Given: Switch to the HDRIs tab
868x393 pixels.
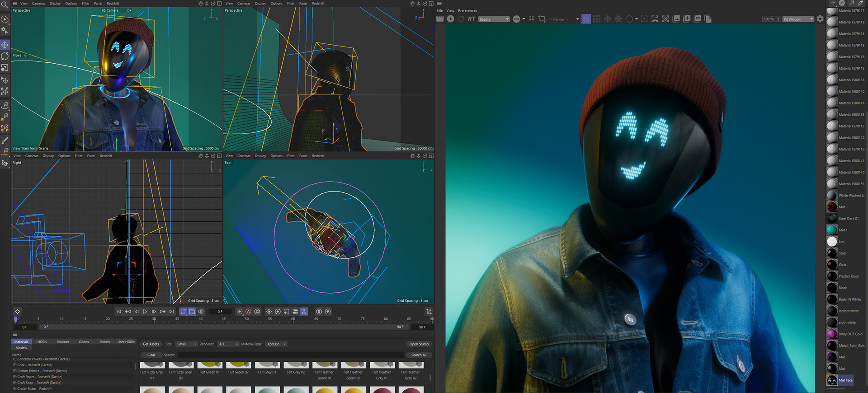Looking at the screenshot, I should tap(42, 342).
